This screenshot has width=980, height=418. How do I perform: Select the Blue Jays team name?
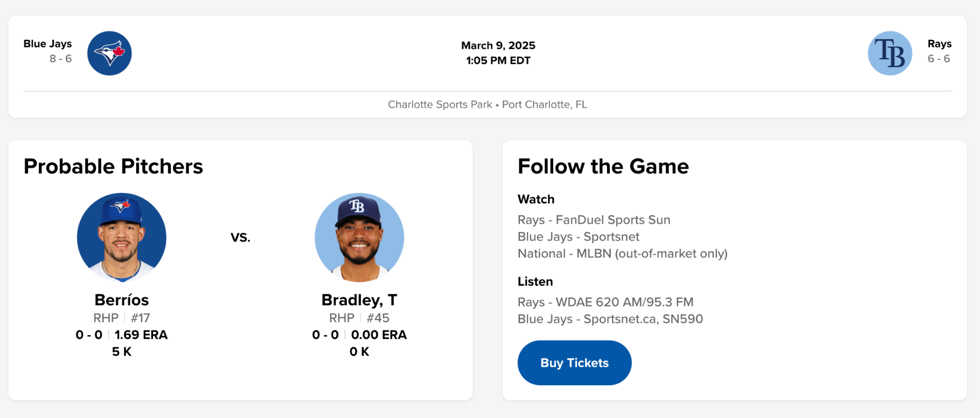click(47, 44)
